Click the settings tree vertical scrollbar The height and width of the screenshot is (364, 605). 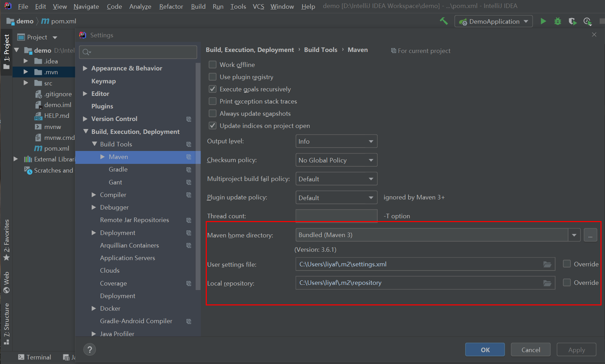(198, 176)
